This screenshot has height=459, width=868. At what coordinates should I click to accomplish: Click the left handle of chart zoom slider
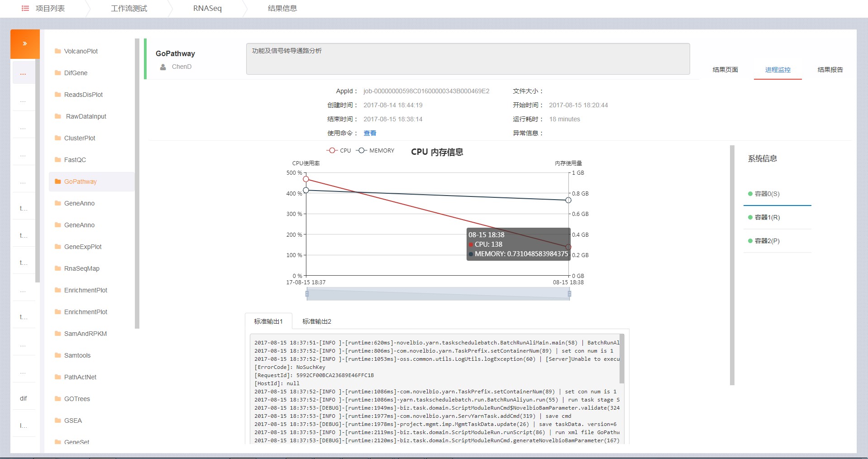(307, 294)
